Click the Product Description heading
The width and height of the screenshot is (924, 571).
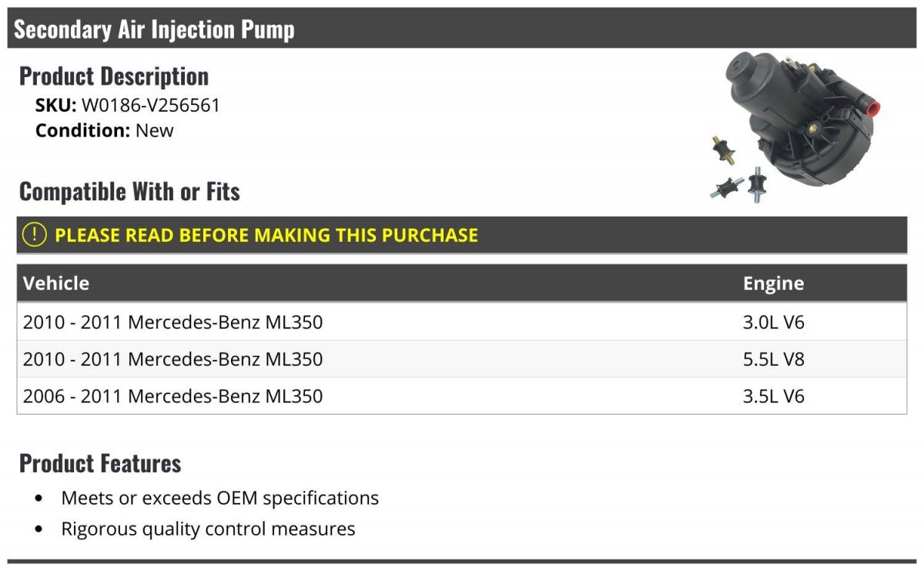[114, 76]
